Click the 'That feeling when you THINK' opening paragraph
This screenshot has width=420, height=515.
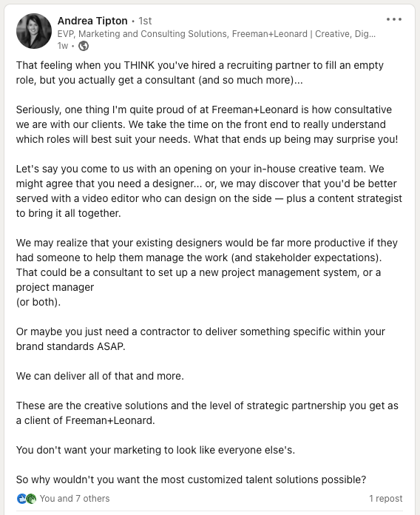200,73
